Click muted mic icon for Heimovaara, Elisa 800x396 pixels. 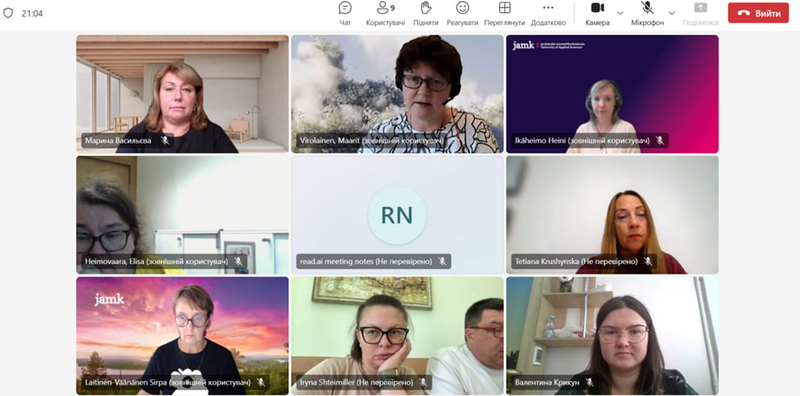[x=238, y=261]
